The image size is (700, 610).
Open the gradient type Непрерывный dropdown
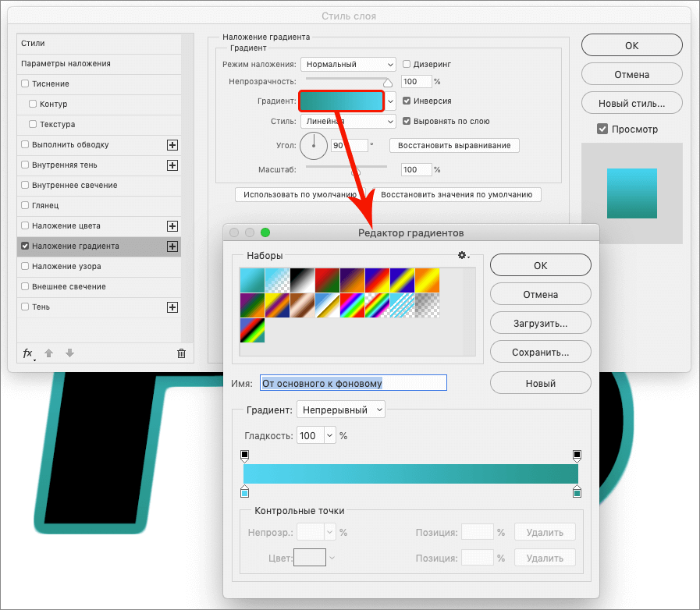click(x=340, y=410)
